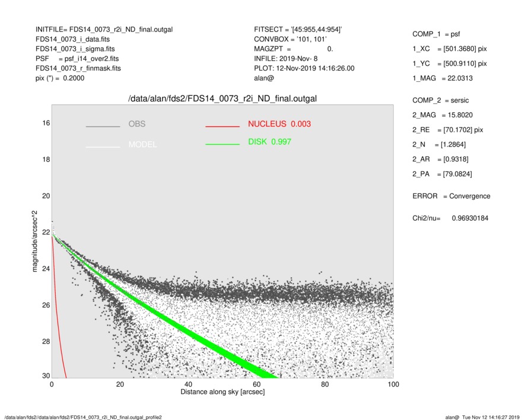Click the CONVBOX = '101, 101' line

[x=290, y=39]
